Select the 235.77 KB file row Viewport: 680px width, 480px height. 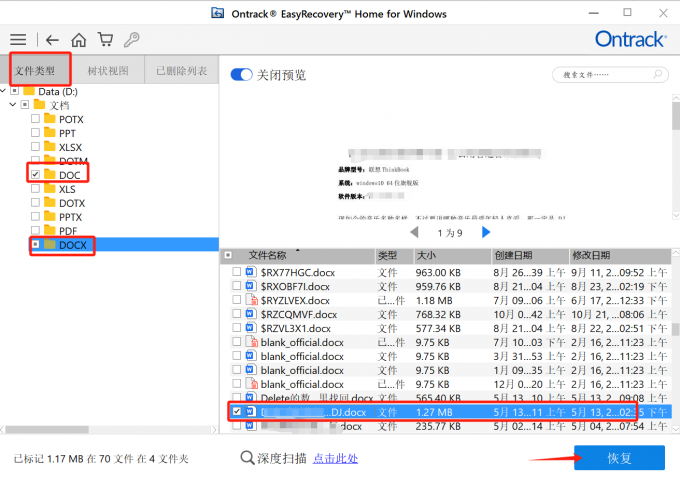pyautogui.click(x=446, y=426)
